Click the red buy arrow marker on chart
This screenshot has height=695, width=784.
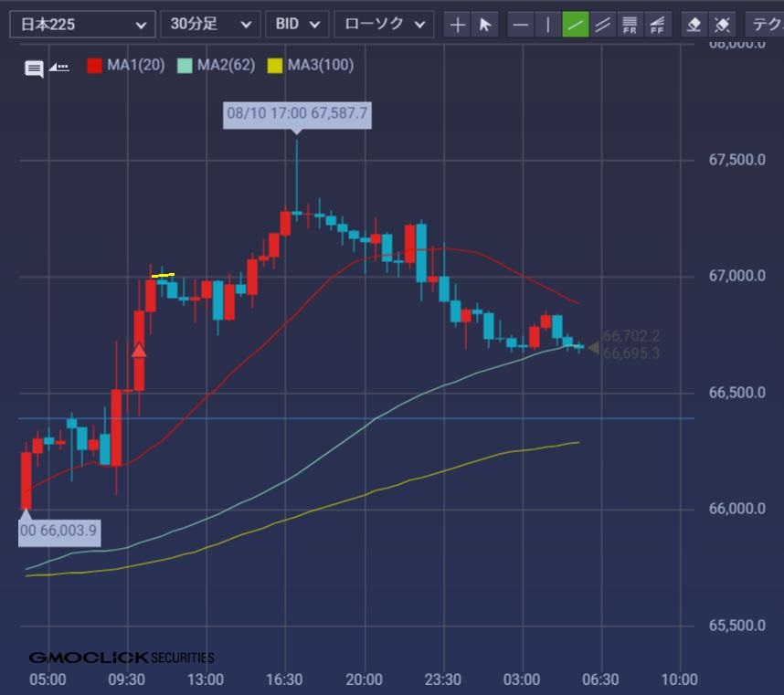point(139,350)
